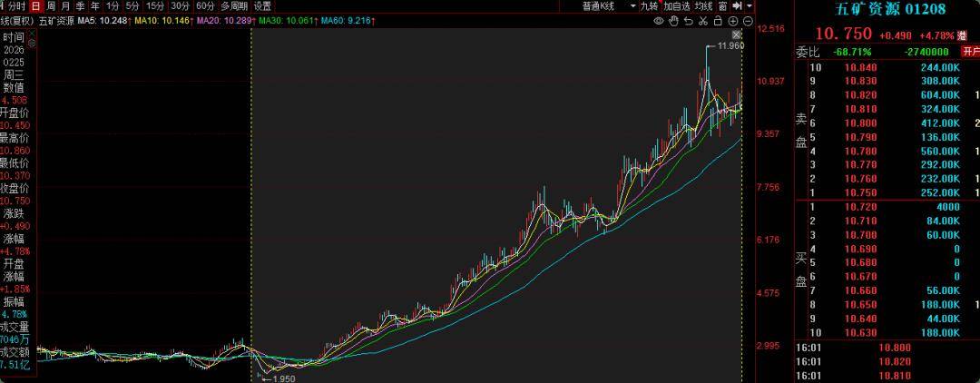Open 设置 settings in the period bar
This screenshot has height=383, width=980.
(x=262, y=5)
